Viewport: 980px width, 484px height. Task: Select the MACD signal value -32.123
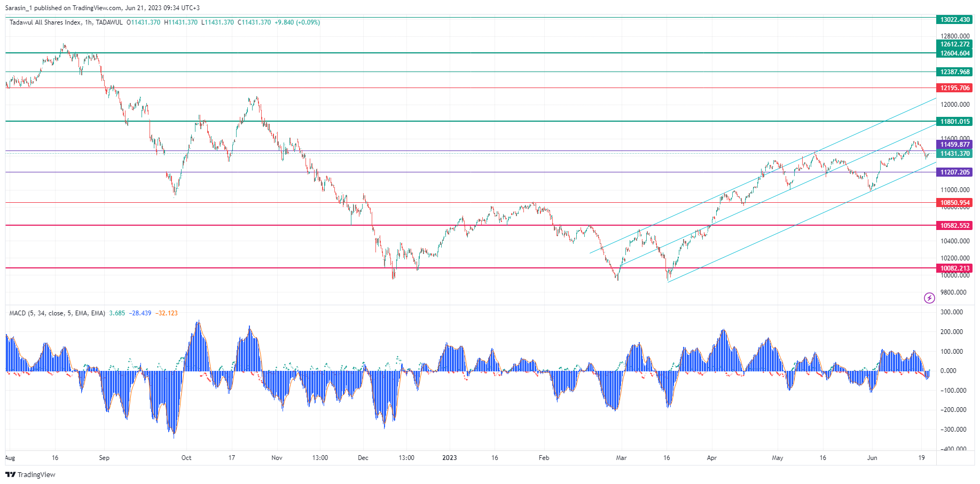point(167,313)
